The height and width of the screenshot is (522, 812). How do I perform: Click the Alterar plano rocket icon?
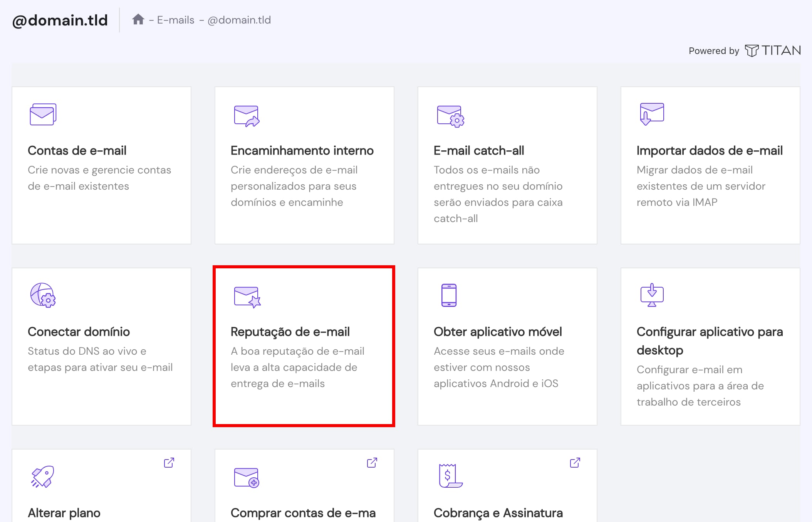tap(42, 477)
